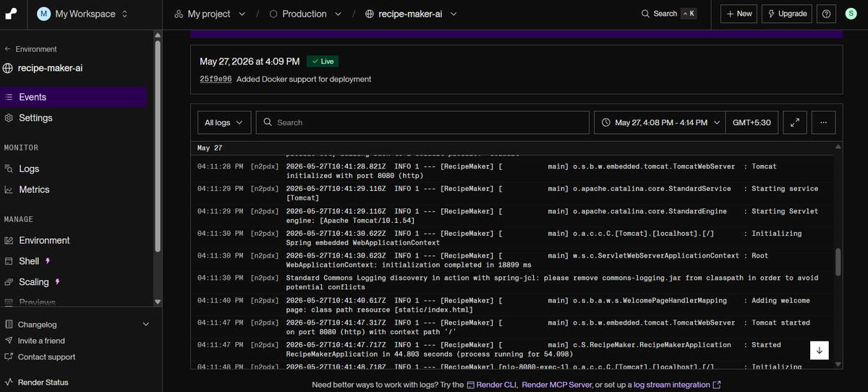Jump to latest logs down-arrow button
The image size is (868, 392).
(x=820, y=350)
